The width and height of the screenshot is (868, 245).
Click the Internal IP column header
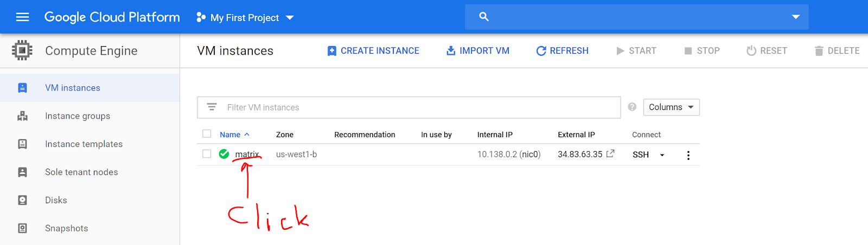(x=495, y=134)
